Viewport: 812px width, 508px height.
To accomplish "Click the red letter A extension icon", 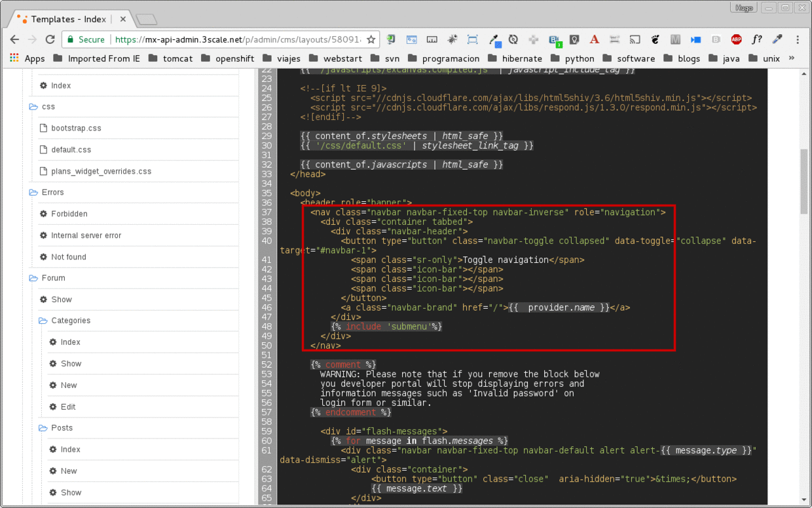I will tap(594, 39).
